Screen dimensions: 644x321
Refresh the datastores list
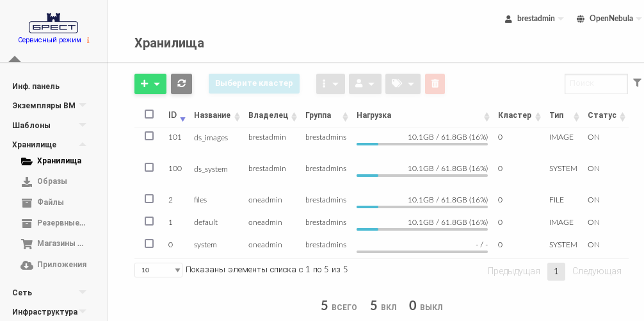pos(181,84)
